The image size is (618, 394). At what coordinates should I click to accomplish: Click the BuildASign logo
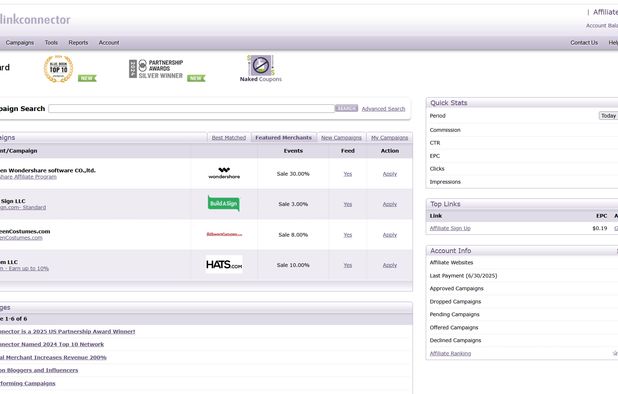pyautogui.click(x=223, y=203)
